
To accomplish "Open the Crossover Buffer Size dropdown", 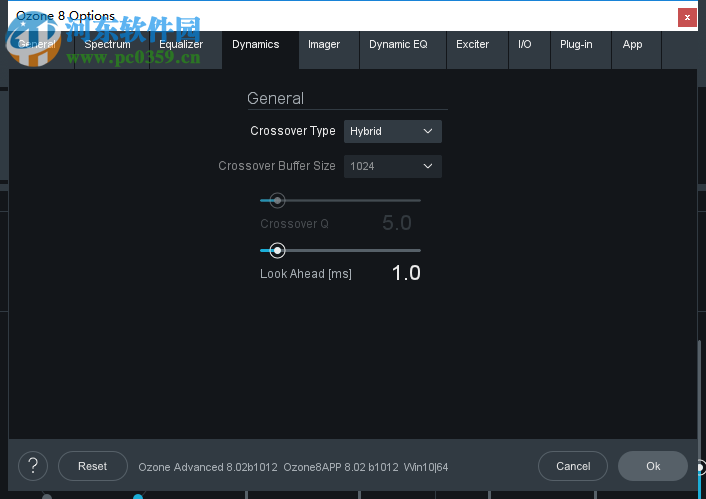I will [x=393, y=167].
